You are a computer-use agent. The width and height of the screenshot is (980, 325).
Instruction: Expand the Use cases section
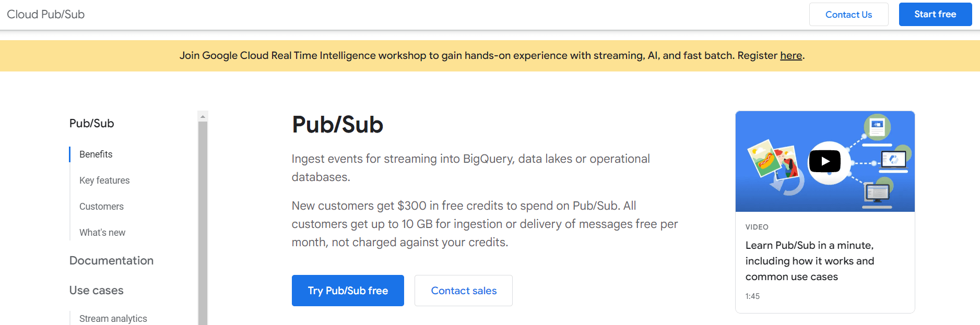[x=96, y=290]
